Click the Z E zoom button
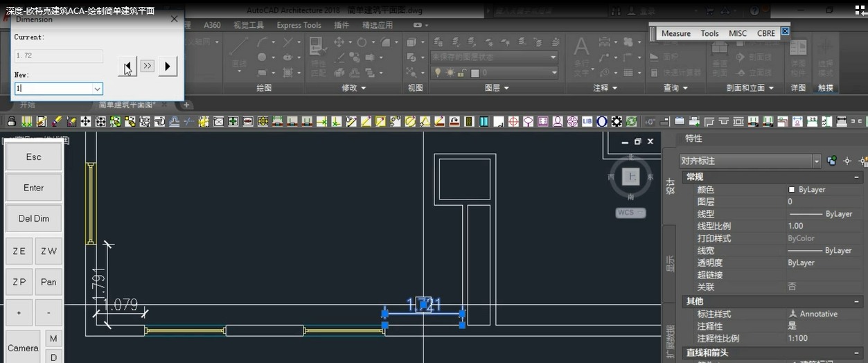The image size is (868, 363). point(19,251)
